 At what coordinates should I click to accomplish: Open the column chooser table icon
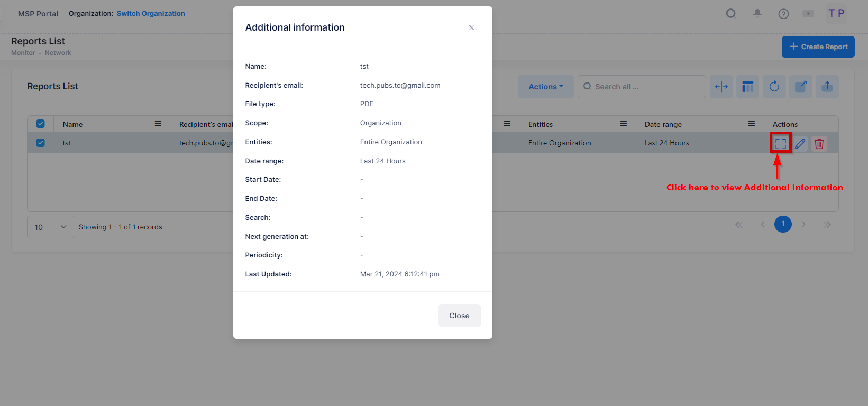tap(748, 87)
